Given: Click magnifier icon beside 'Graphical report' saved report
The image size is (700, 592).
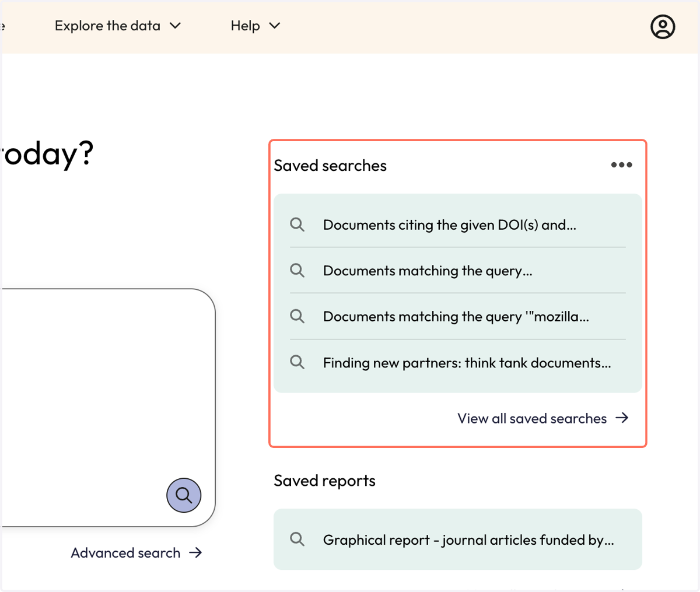Looking at the screenshot, I should point(297,540).
